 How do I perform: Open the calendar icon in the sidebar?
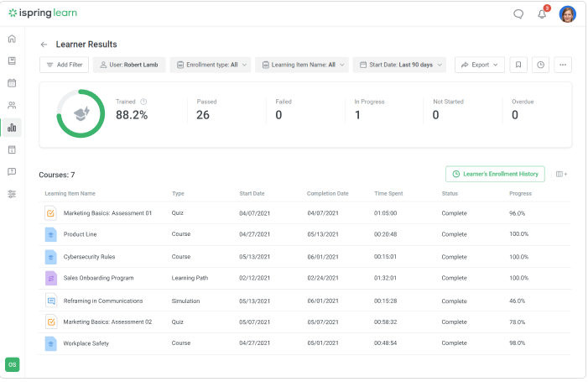point(12,83)
